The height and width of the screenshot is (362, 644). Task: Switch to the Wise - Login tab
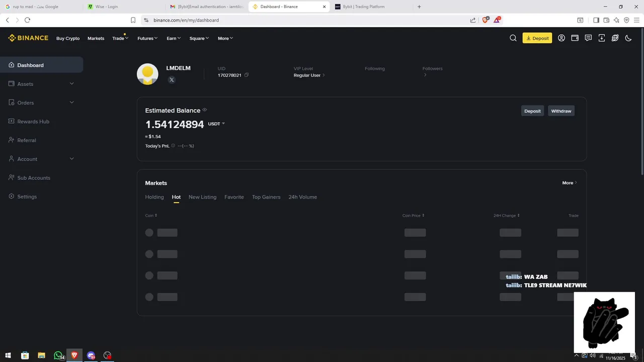click(x=123, y=7)
